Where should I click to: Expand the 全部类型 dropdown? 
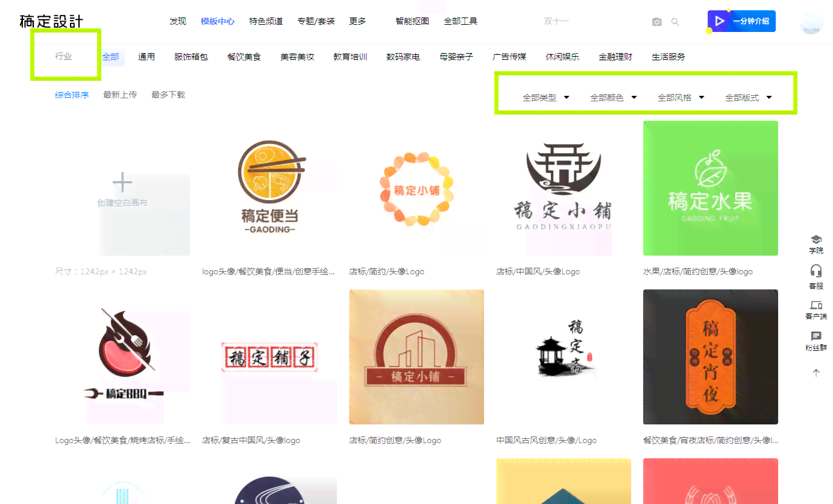[x=546, y=98]
